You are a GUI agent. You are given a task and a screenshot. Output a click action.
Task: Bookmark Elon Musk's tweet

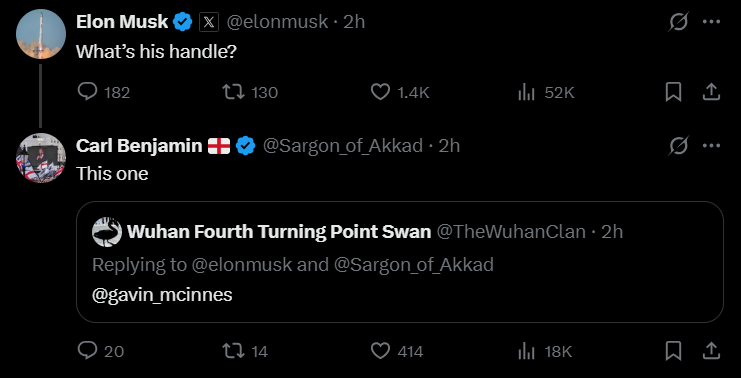(673, 92)
